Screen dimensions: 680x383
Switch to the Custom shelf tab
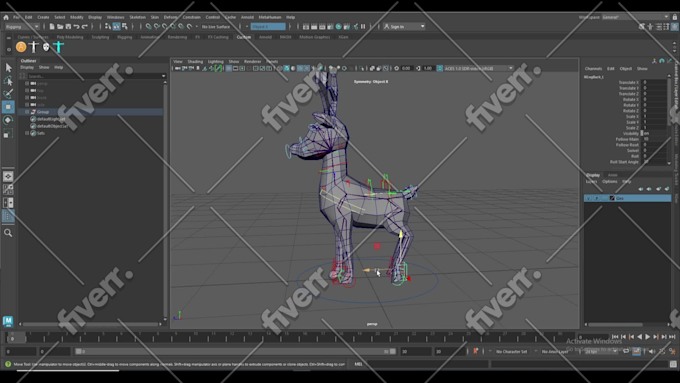[244, 37]
